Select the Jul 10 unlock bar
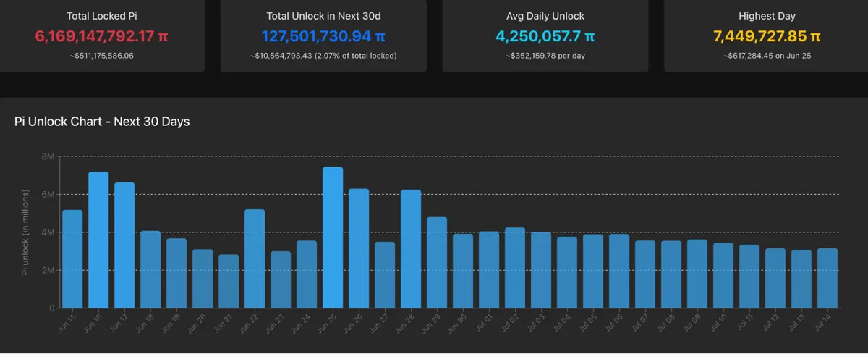 pos(723,276)
